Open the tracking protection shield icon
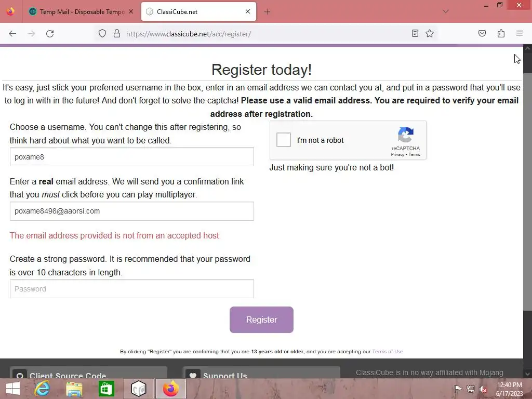This screenshot has width=532, height=399. coord(102,33)
